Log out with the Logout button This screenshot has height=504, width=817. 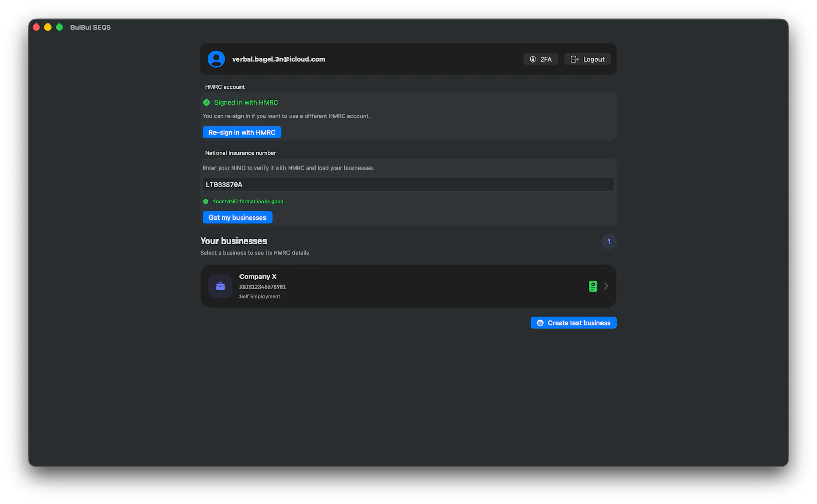[587, 59]
